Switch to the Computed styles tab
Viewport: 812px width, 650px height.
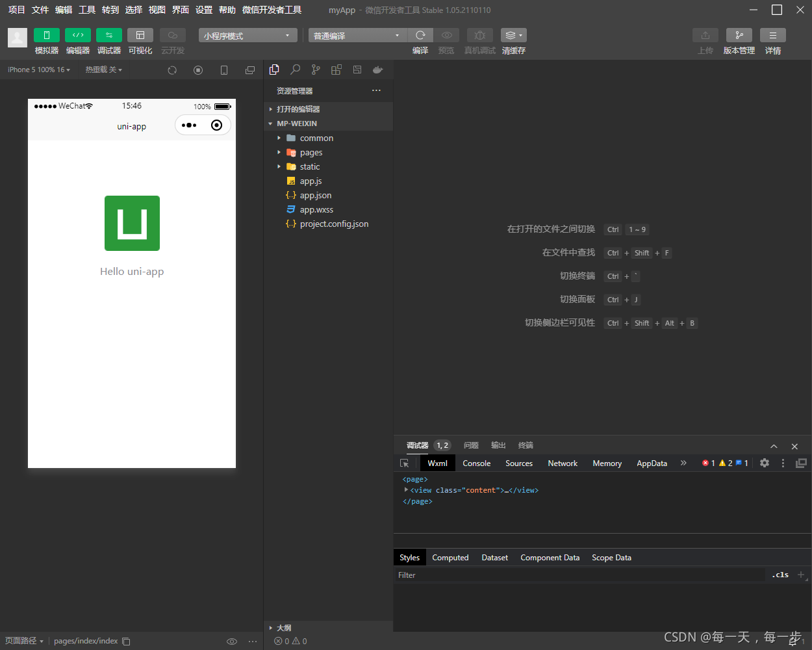[450, 558]
